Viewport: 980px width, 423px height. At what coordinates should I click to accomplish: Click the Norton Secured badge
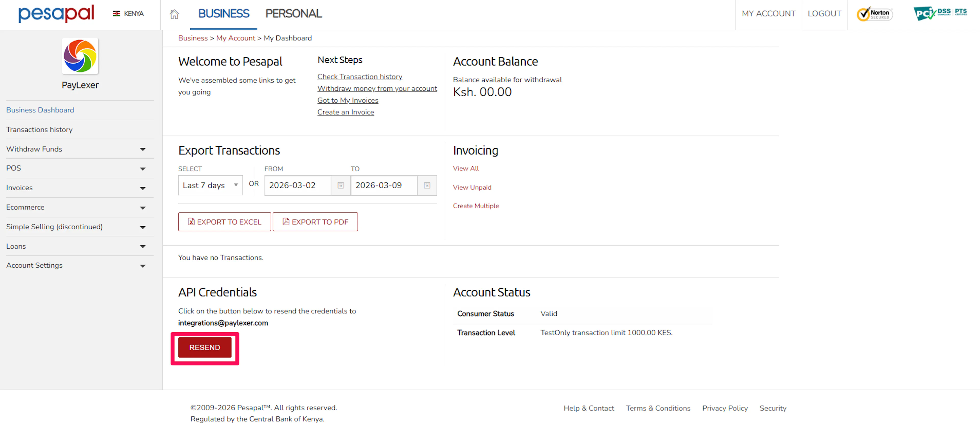(x=874, y=14)
